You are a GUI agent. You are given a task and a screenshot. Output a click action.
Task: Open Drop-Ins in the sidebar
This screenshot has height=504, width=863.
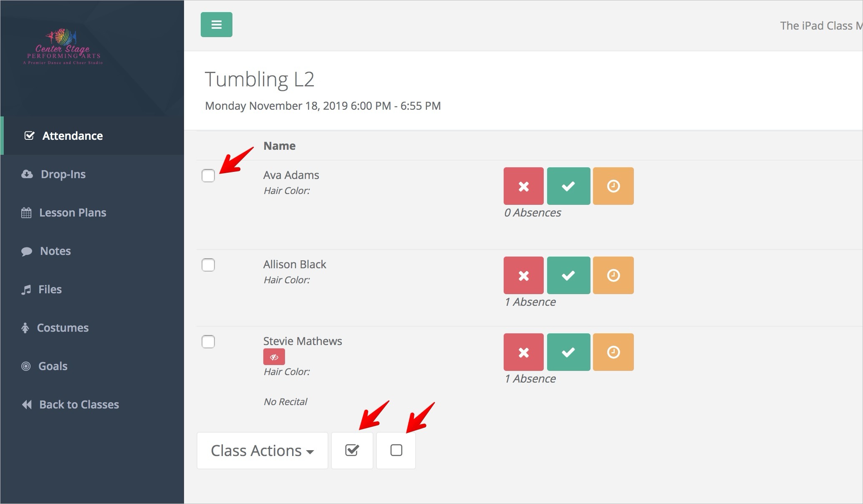click(x=63, y=174)
